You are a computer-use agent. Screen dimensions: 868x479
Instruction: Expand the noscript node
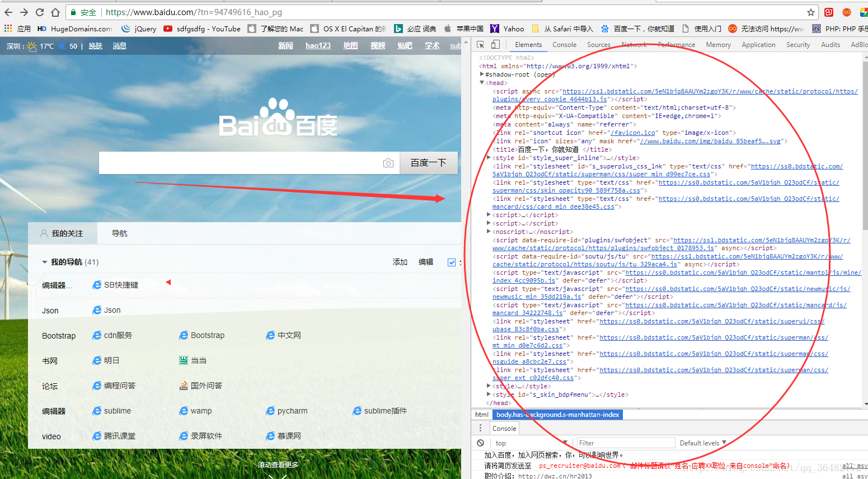(x=489, y=232)
